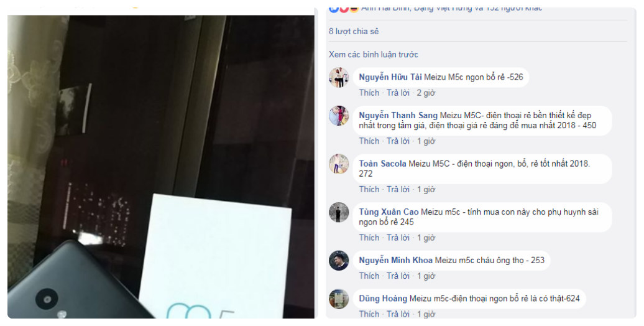644x326 pixels.
Task: Reply to Nguyễn Thanh Sang's comment via Trả lời
Action: 398,141
